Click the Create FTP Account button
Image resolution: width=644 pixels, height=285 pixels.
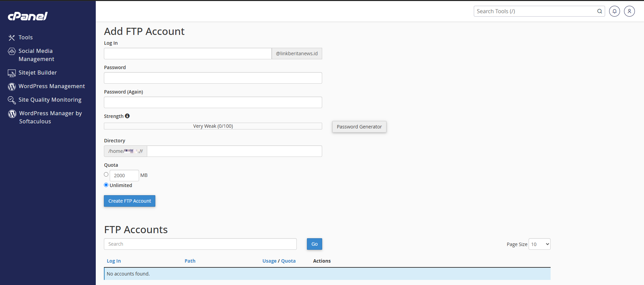pyautogui.click(x=130, y=201)
